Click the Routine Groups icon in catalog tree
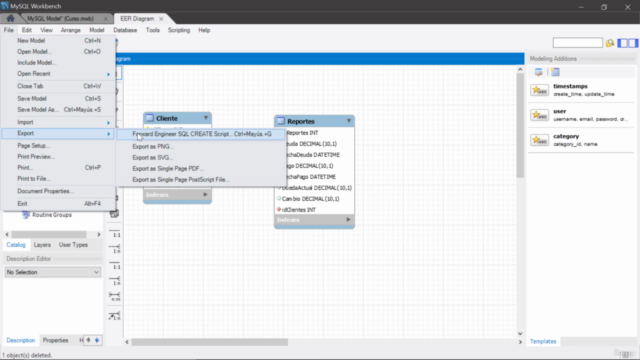This screenshot has width=640, height=360. pyautogui.click(x=26, y=215)
